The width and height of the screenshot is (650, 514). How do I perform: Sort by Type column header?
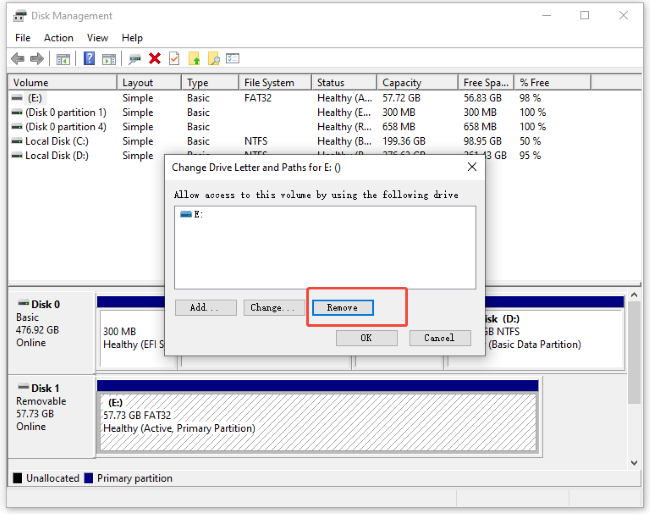(211, 82)
